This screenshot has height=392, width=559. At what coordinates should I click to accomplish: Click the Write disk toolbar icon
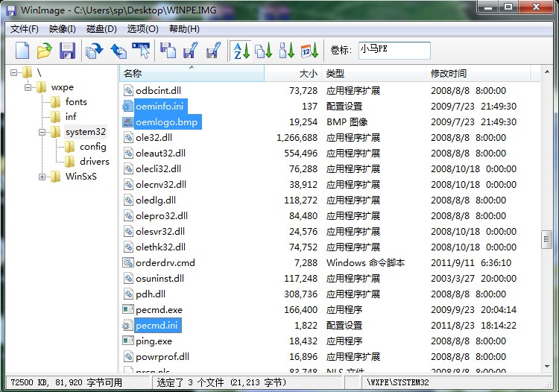(x=119, y=50)
